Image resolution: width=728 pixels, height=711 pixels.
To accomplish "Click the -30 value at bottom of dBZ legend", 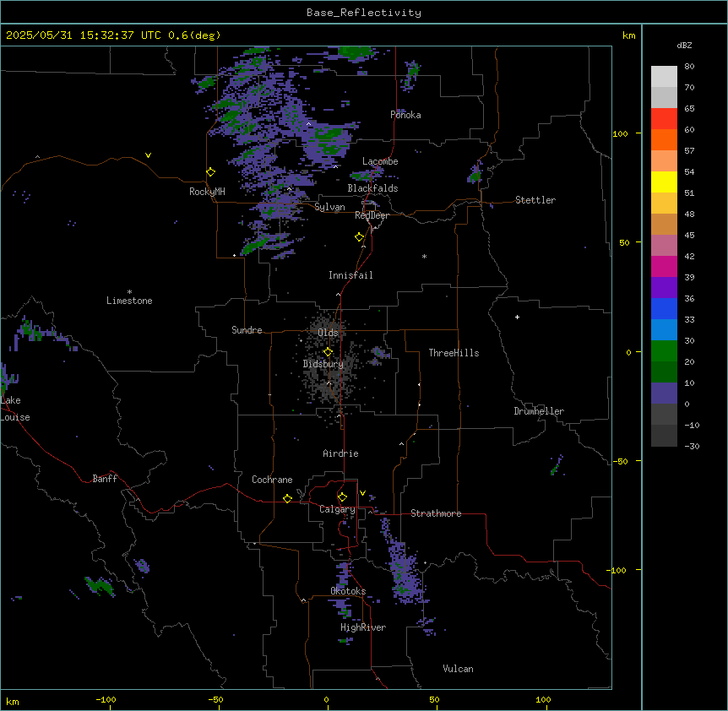I will pos(692,446).
